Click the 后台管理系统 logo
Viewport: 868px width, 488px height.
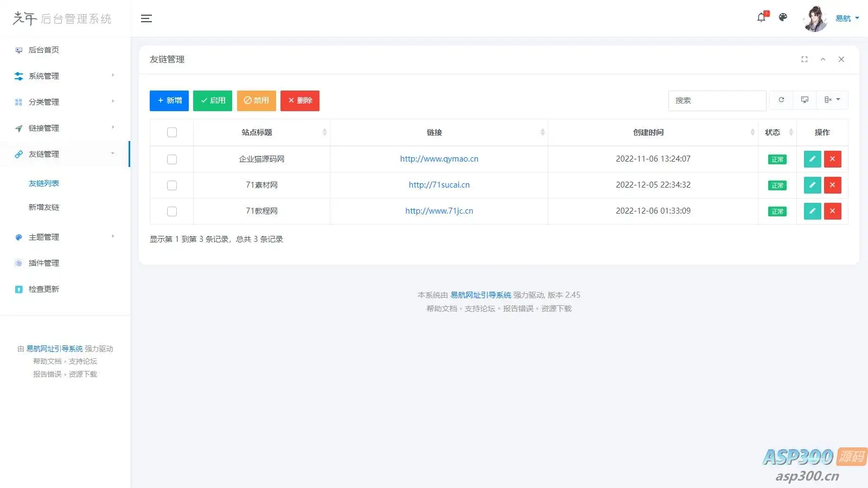[x=62, y=18]
